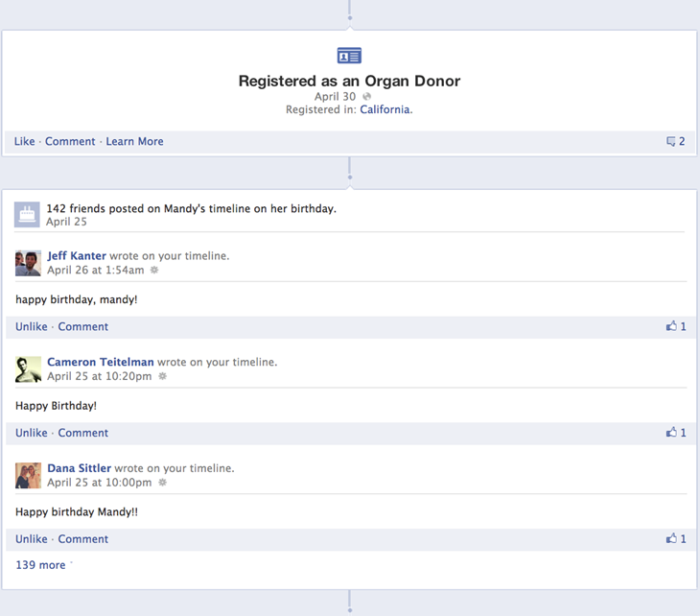This screenshot has height=616, width=700.
Task: Click the thumbs-up icon on Cameron Teitelman's post
Action: click(x=671, y=433)
